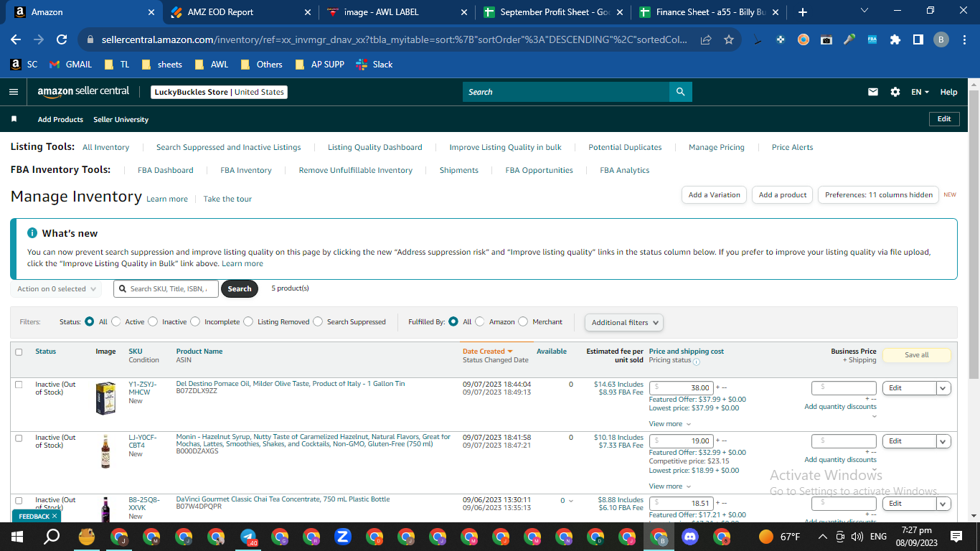Click the Del Destino Pomace Oil product name
This screenshot has width=980, height=551.
(x=291, y=384)
